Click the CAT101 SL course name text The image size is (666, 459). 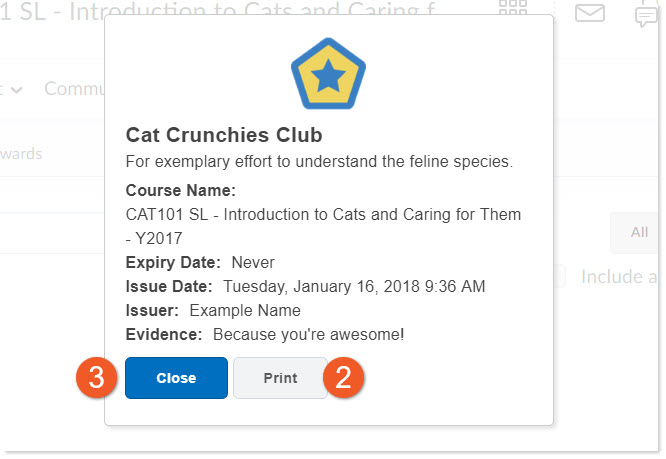(x=323, y=214)
